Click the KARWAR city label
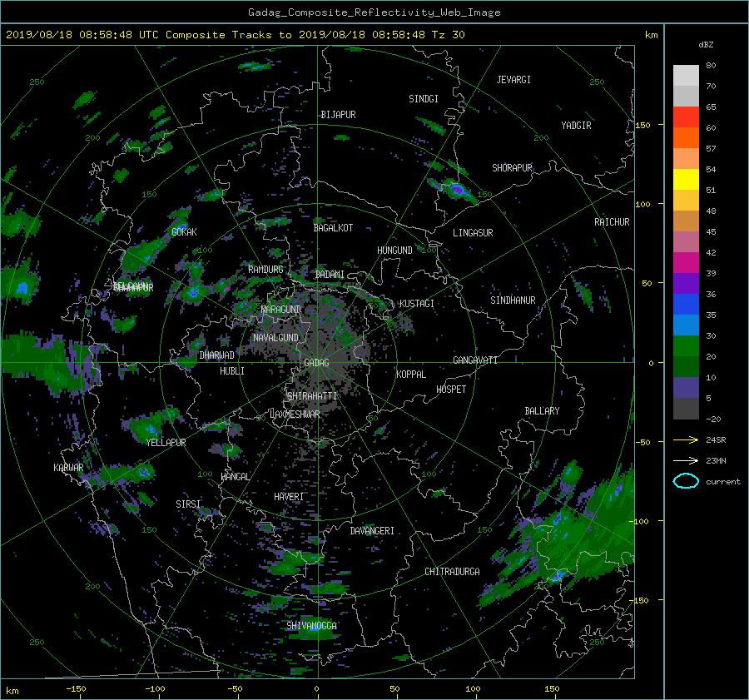Screen dimensions: 749x700 [68, 468]
